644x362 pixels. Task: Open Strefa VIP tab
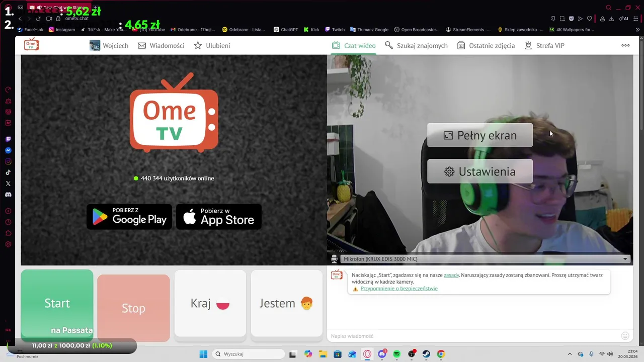[x=544, y=46]
